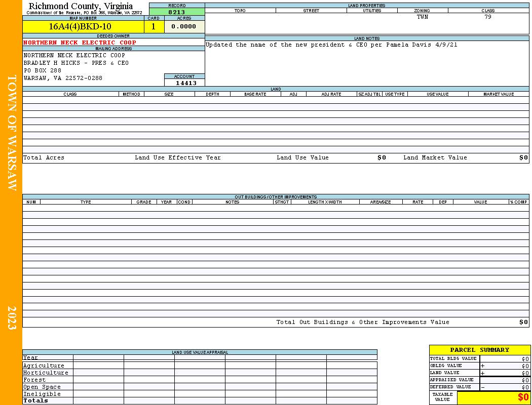Select the acres value 0.0000

coord(183,26)
